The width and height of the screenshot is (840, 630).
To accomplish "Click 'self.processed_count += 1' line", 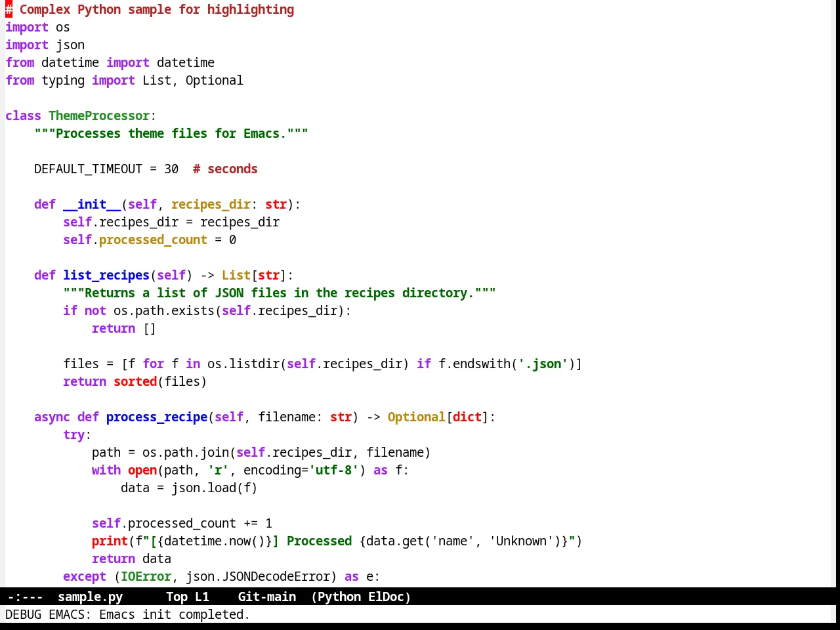I will pyautogui.click(x=182, y=523).
